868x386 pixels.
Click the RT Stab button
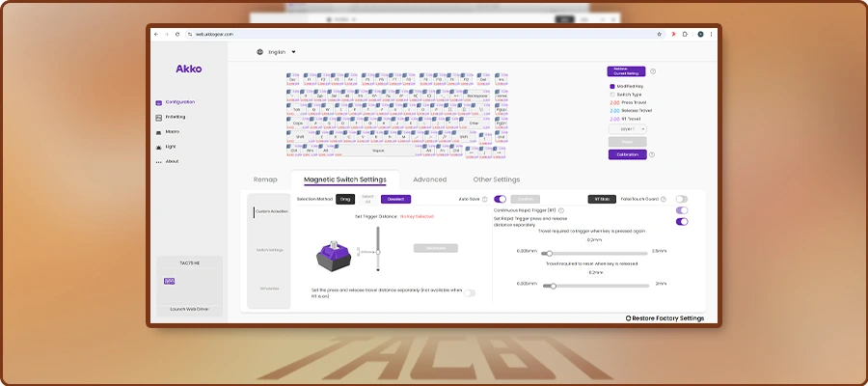coord(602,200)
